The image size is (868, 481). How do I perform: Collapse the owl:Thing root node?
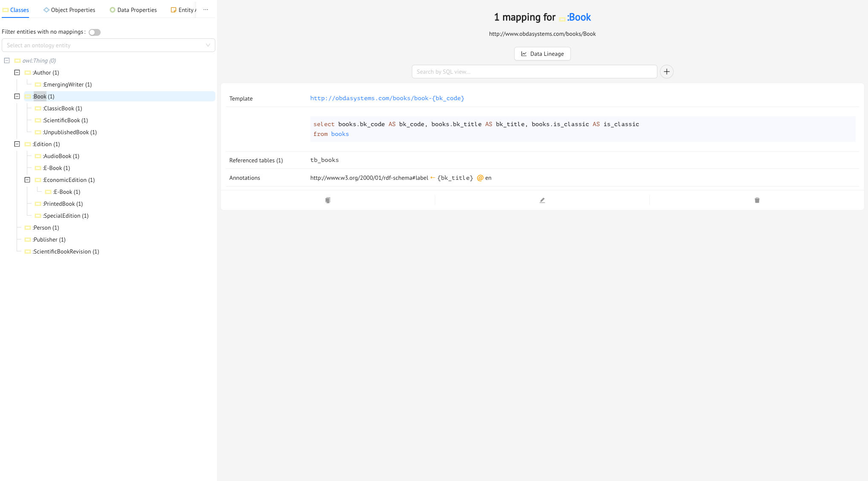tap(7, 61)
